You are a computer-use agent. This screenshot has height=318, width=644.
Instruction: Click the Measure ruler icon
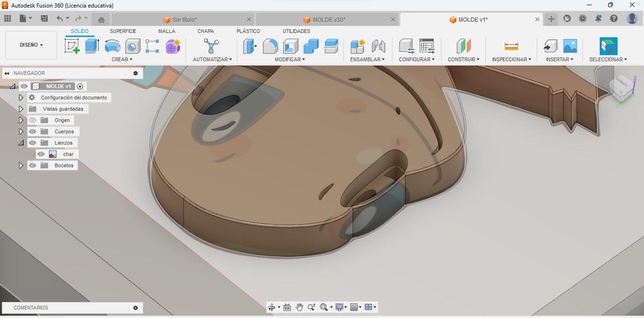pyautogui.click(x=511, y=46)
